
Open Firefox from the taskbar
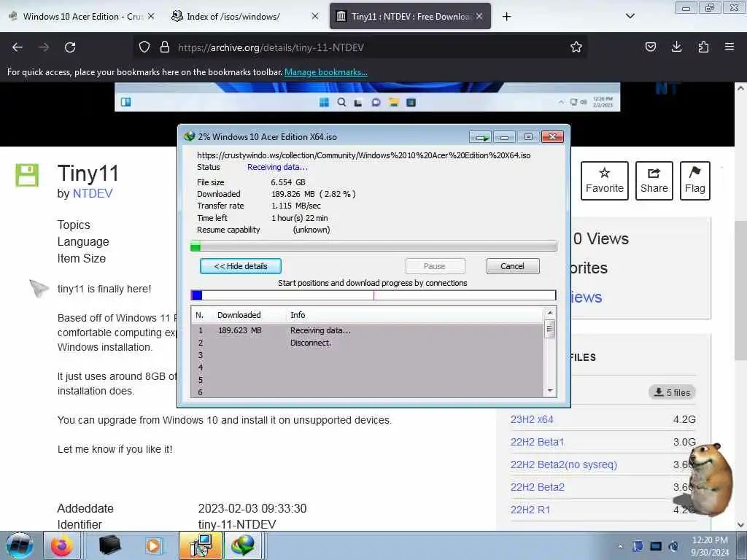tap(62, 545)
